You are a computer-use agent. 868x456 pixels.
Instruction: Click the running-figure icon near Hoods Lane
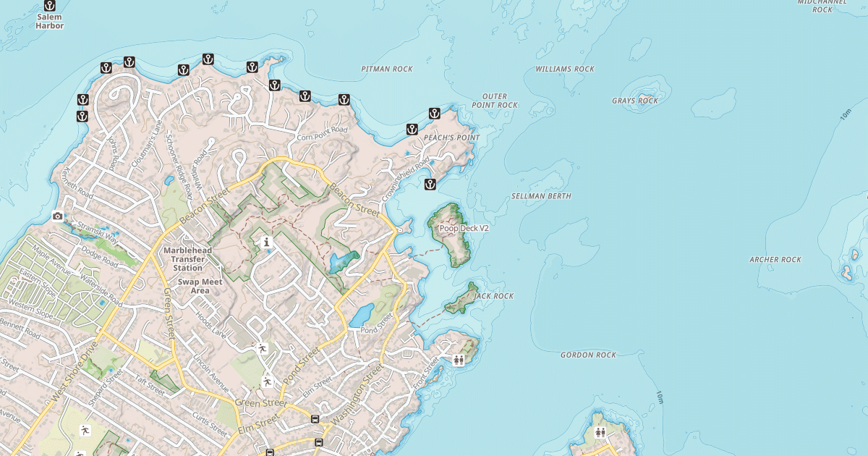263,349
